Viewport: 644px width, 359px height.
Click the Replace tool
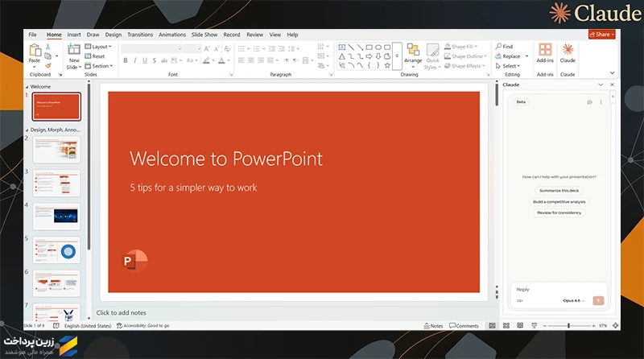point(508,56)
